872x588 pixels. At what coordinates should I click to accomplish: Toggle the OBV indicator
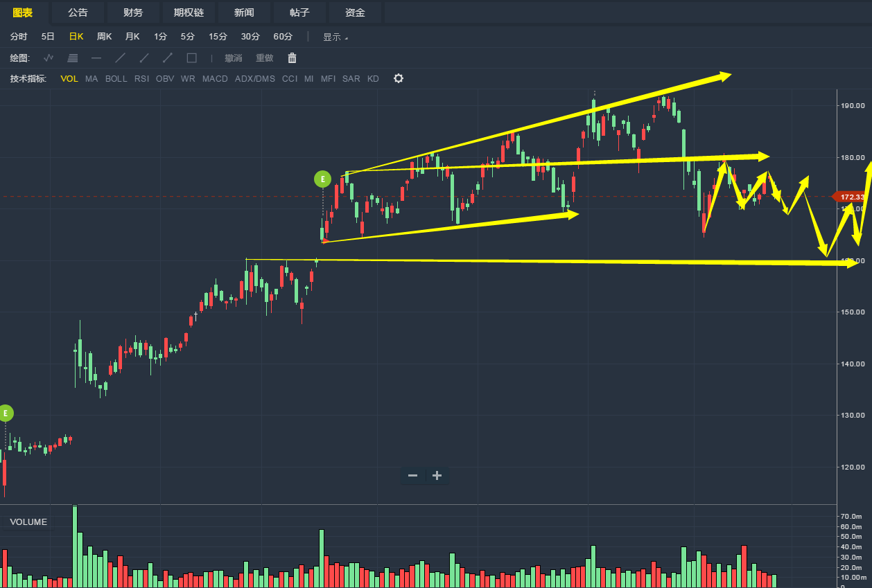point(165,79)
